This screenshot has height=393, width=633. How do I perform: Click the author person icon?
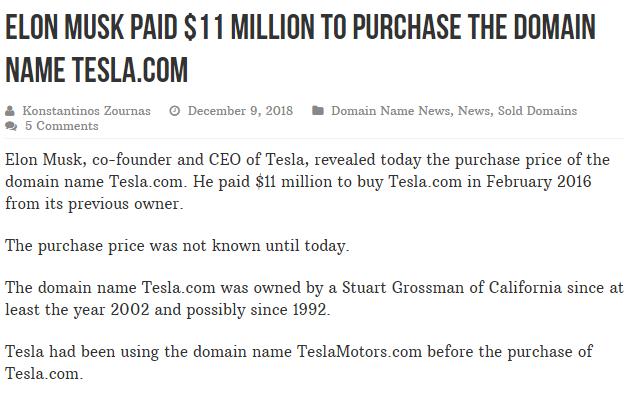[x=10, y=111]
